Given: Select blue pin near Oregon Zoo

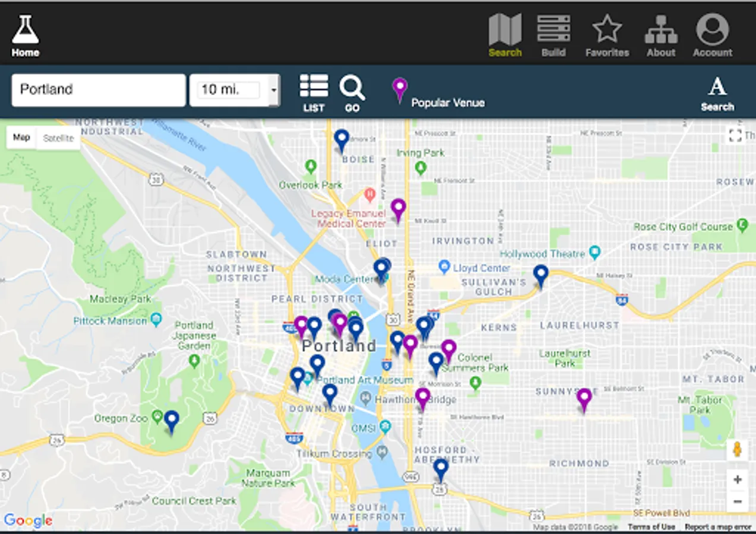Looking at the screenshot, I should 172,422.
